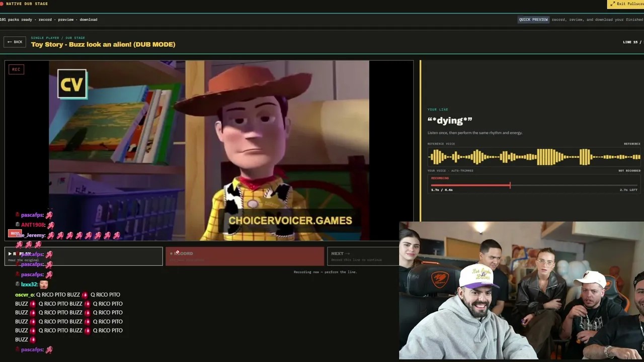Viewport: 644px width, 362px height.
Task: Click the REC indicator on the video
Action: (x=16, y=69)
